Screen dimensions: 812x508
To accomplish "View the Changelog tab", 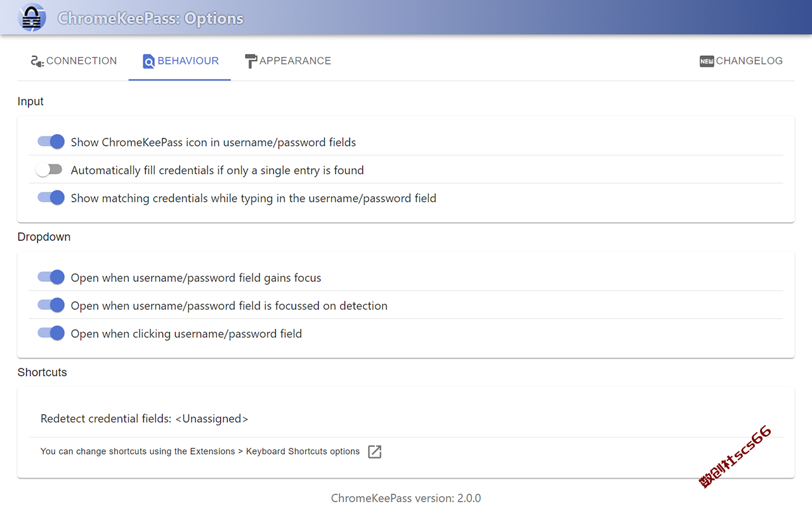I will point(741,61).
